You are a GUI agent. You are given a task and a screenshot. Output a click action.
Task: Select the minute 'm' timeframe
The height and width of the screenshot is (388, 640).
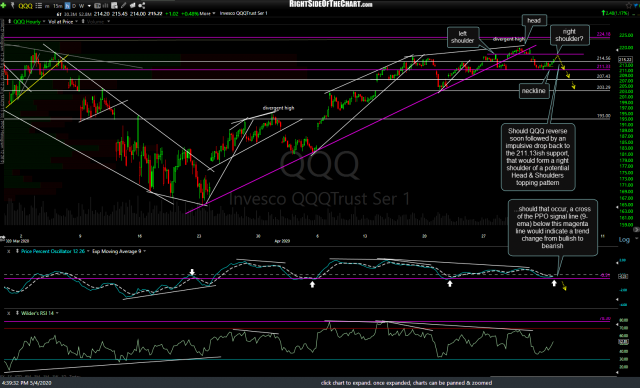click(x=47, y=6)
